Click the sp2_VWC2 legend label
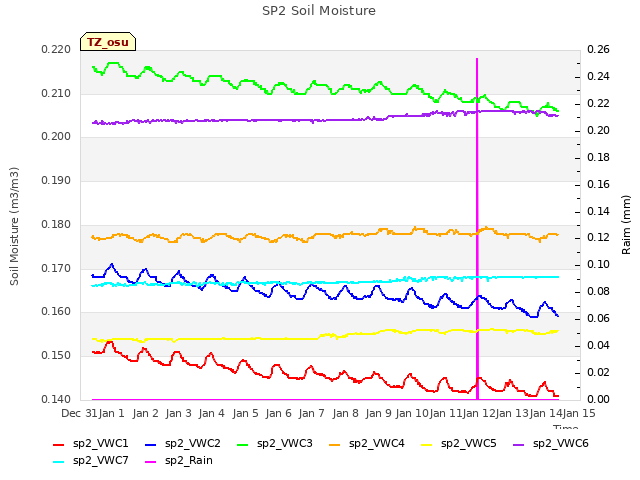640x480 pixels. (193, 443)
